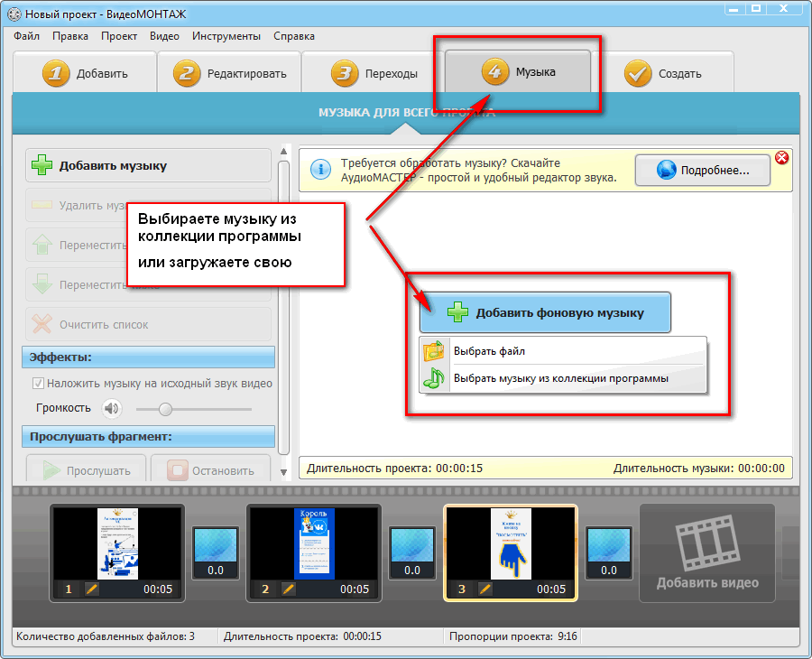Screen dimensions: 812x659
Task: Select the Музыка tab
Action: pyautogui.click(x=518, y=71)
